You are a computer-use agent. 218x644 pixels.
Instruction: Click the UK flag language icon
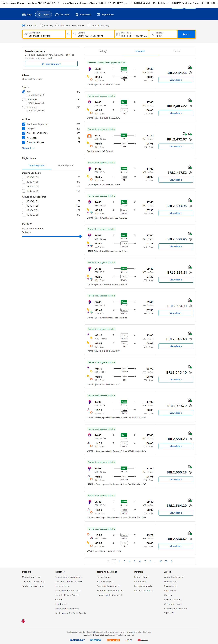[23, 621]
